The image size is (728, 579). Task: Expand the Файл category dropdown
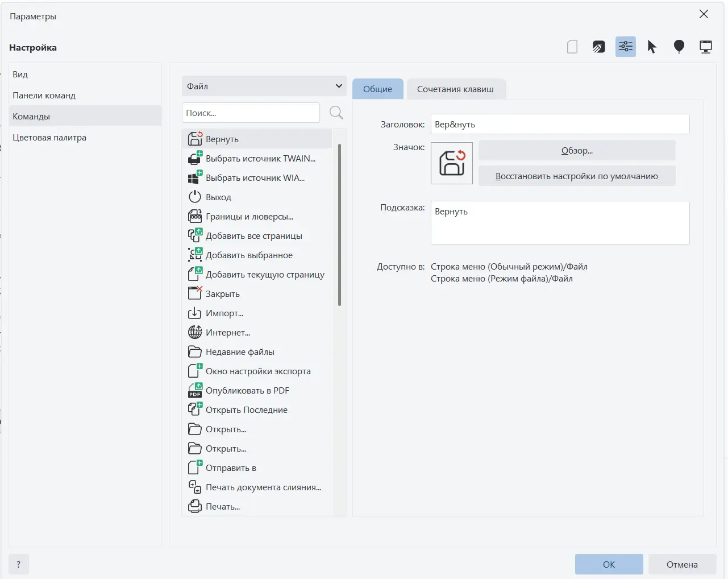(x=264, y=86)
